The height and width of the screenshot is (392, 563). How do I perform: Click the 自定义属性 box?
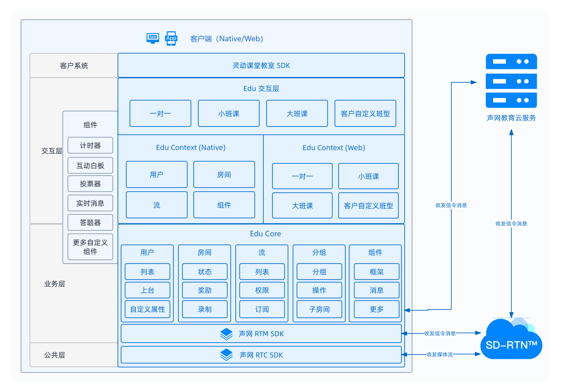click(x=147, y=309)
